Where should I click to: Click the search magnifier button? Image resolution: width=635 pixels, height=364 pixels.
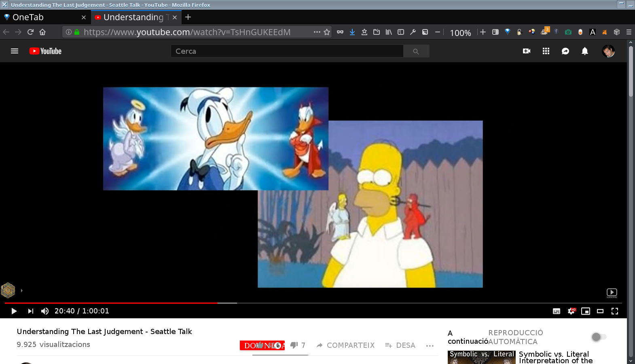pyautogui.click(x=416, y=51)
